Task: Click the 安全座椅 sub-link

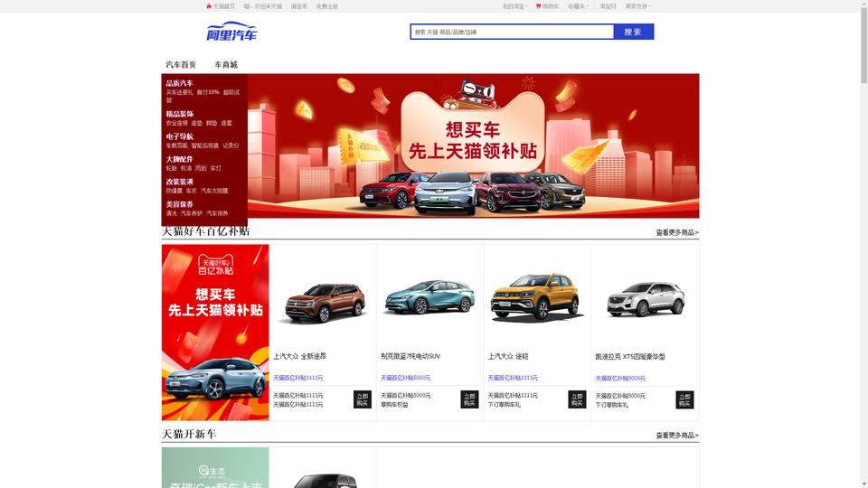Action: click(x=176, y=124)
